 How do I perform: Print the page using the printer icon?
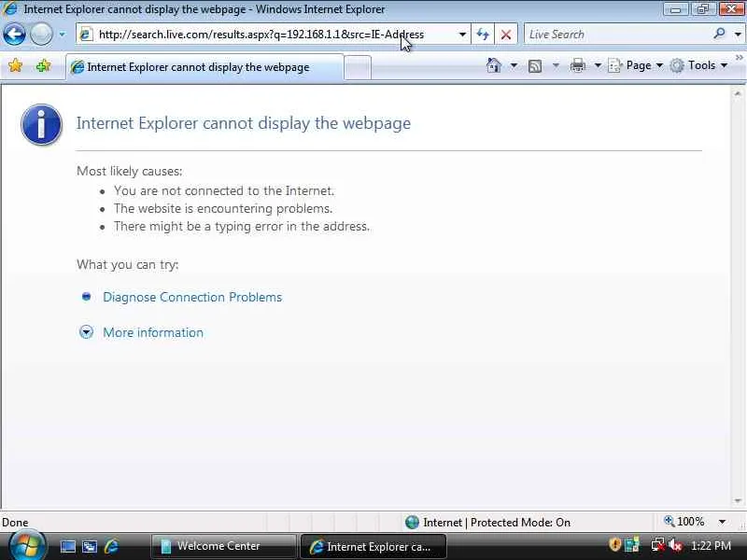tap(577, 65)
